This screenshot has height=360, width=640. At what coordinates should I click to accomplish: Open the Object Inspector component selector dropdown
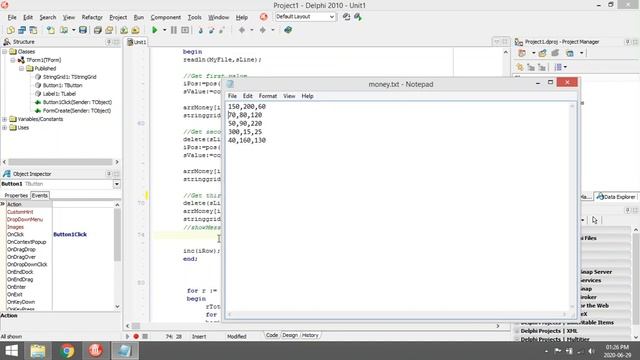point(117,184)
